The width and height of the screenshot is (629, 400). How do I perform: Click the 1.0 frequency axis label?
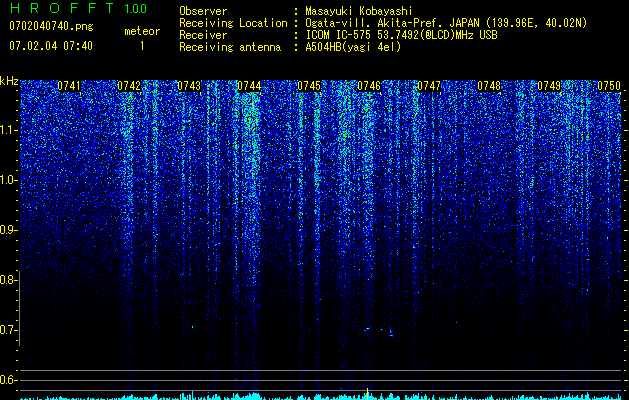(8, 180)
